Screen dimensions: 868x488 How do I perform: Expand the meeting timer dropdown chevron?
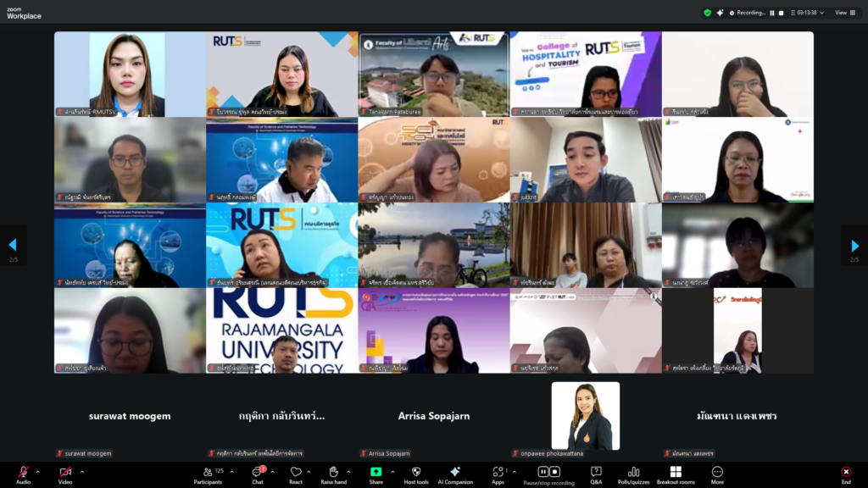(824, 13)
